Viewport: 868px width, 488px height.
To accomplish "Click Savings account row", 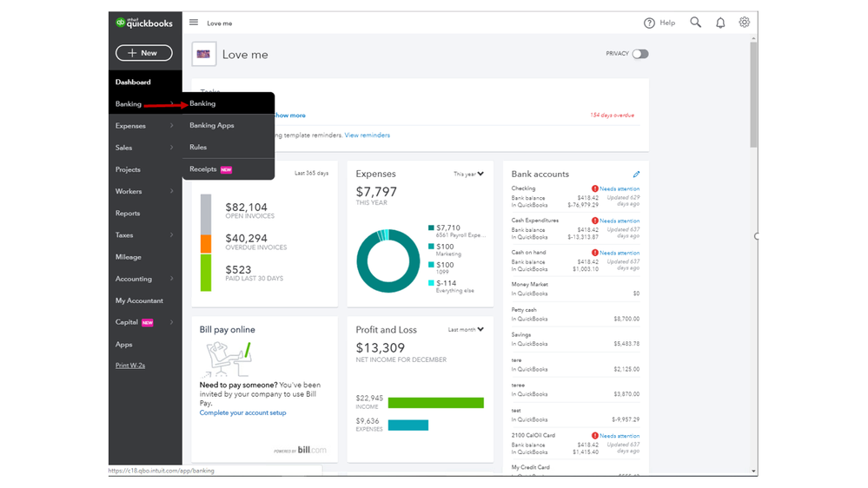I will [x=575, y=340].
